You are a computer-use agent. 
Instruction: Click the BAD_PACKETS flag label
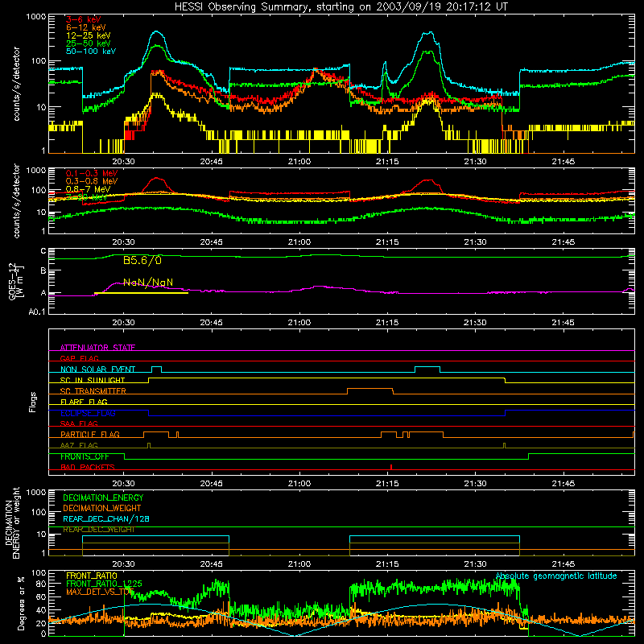(88, 467)
